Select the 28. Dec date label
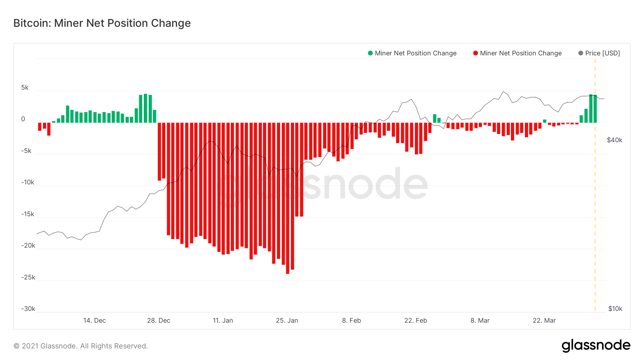The width and height of the screenshot is (644, 362). coord(158,321)
